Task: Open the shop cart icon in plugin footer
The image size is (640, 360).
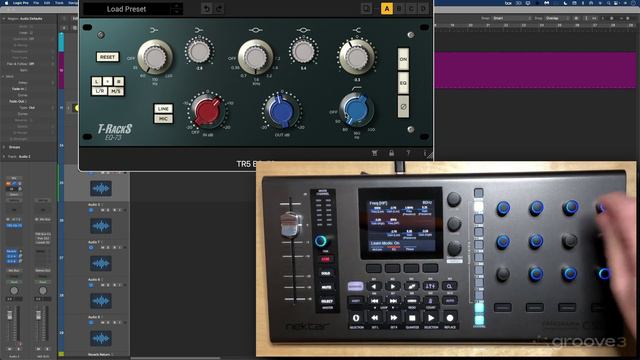Action: tap(374, 153)
